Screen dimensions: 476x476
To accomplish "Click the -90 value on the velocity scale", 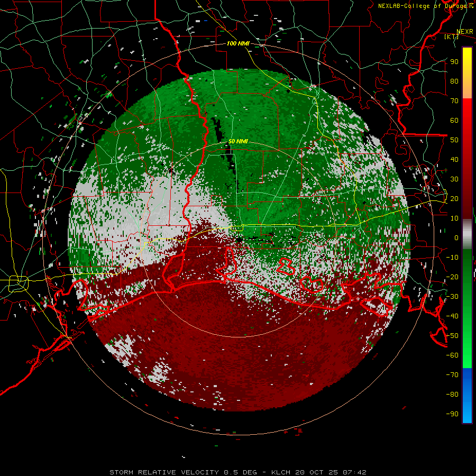I will point(452,414).
